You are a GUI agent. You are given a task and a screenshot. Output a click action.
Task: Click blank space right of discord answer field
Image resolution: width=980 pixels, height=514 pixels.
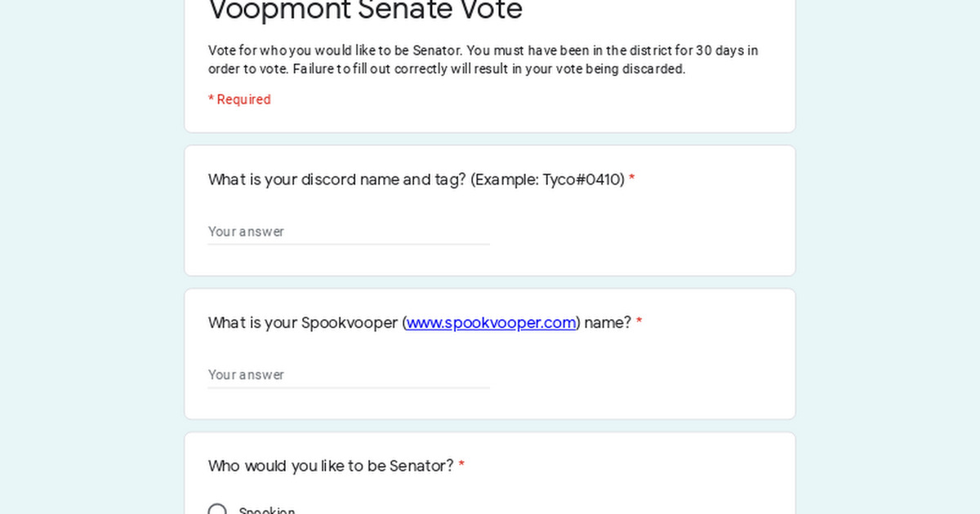tap(637, 232)
